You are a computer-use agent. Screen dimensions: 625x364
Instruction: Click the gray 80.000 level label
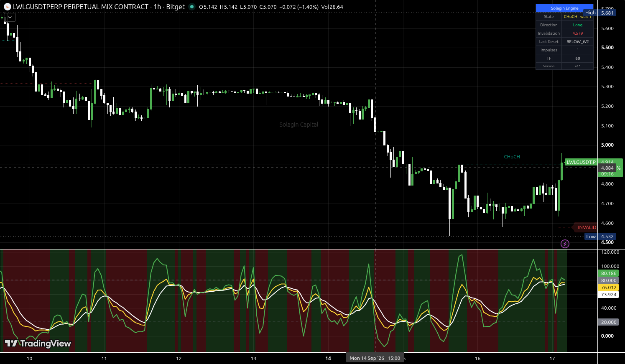[609, 280]
